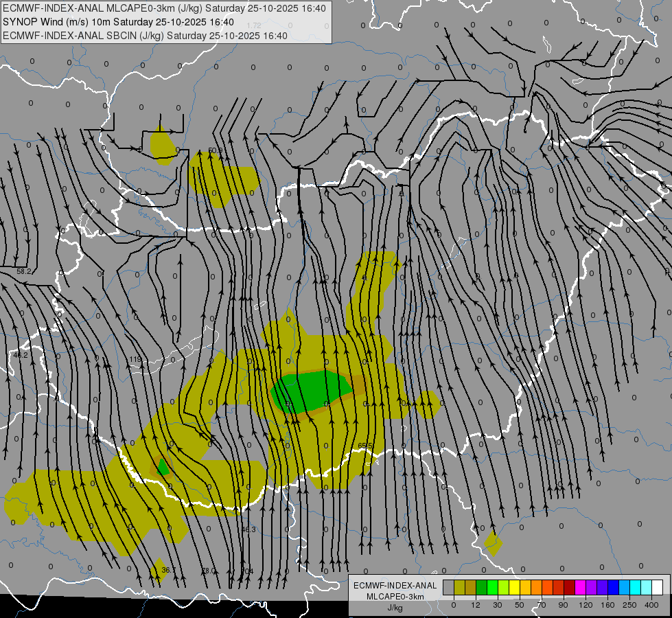Select the gray swatch in the color scale
Image resolution: width=672 pixels, height=618 pixels.
click(449, 587)
